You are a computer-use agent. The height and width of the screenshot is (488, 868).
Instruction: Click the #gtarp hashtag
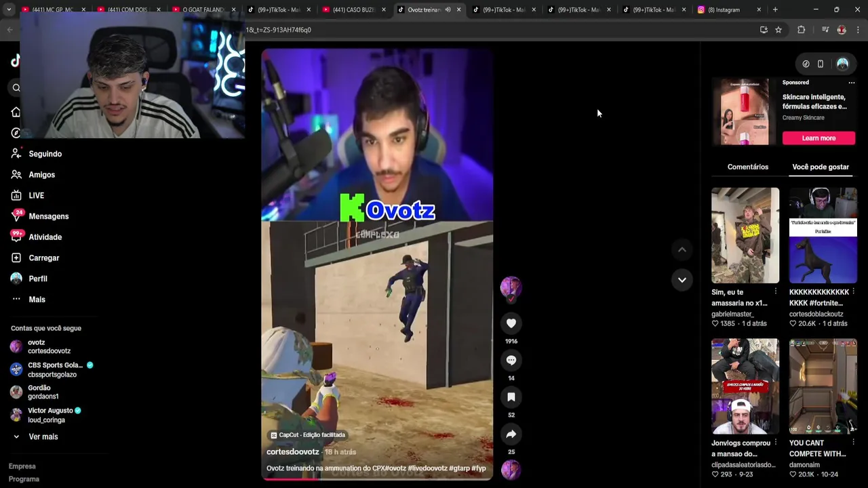click(x=458, y=468)
